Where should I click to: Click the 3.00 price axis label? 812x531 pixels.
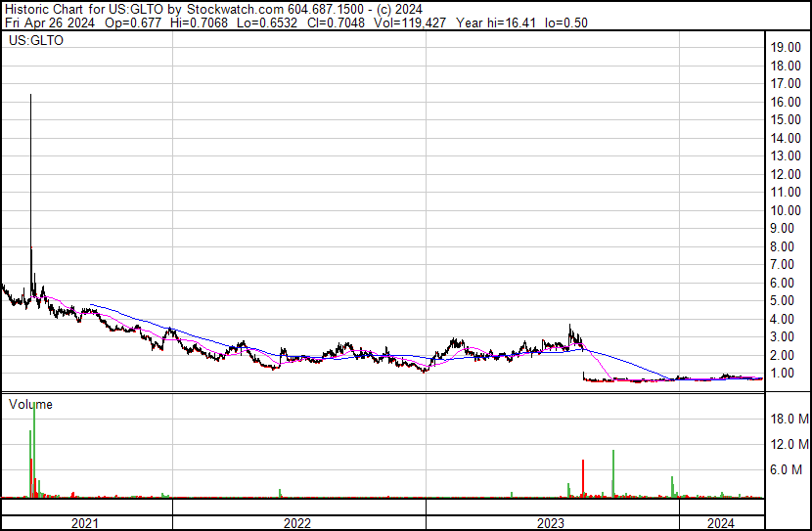click(x=782, y=337)
